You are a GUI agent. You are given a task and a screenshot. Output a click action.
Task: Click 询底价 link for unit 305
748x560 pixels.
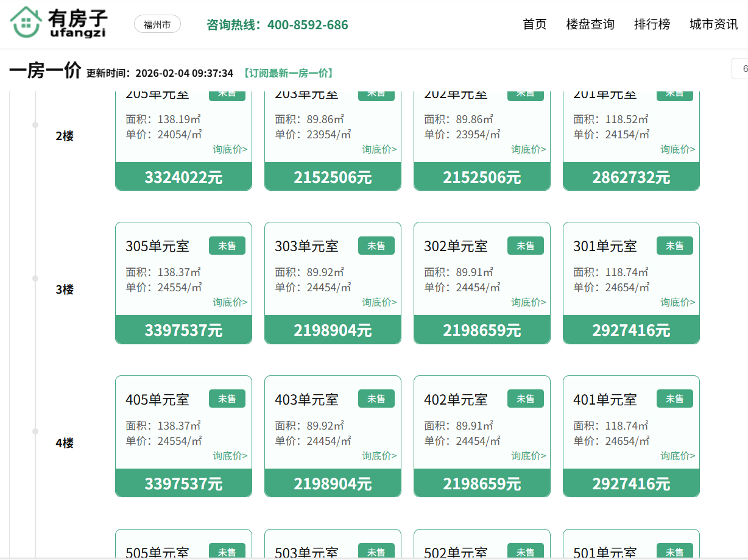click(x=230, y=302)
